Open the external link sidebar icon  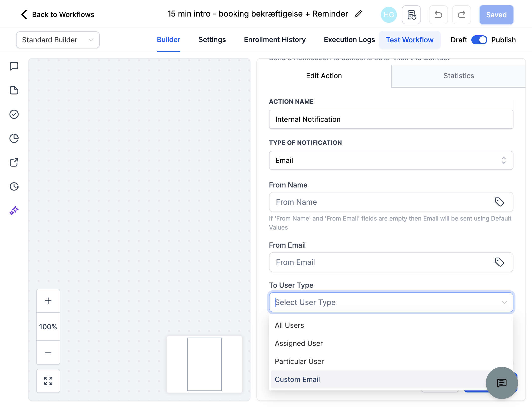(14, 162)
